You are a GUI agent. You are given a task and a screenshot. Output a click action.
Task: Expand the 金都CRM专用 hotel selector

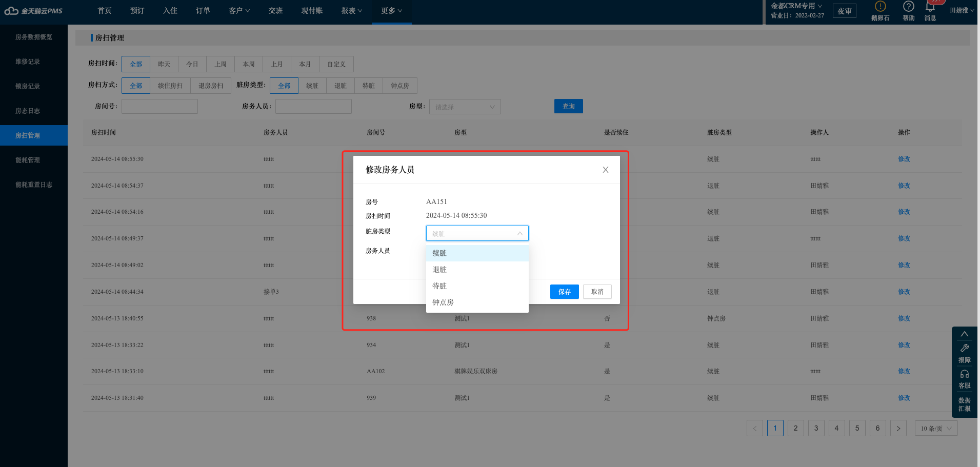point(796,6)
